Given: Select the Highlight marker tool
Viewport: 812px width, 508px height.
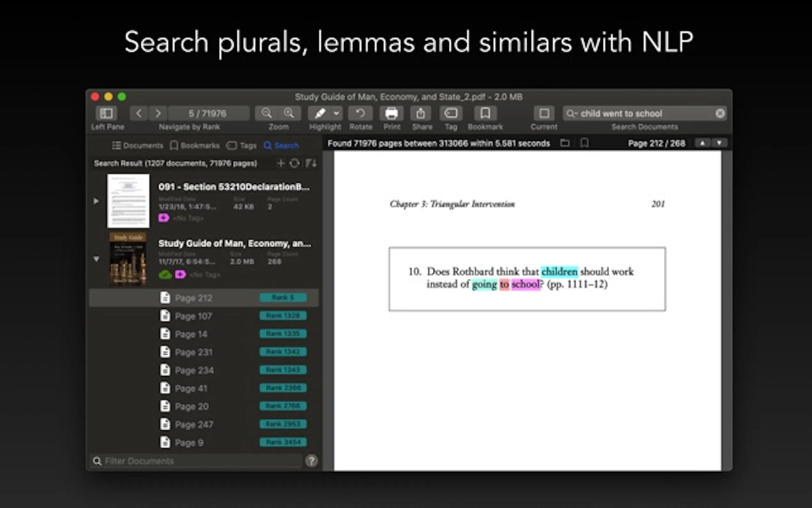Looking at the screenshot, I should pos(319,114).
